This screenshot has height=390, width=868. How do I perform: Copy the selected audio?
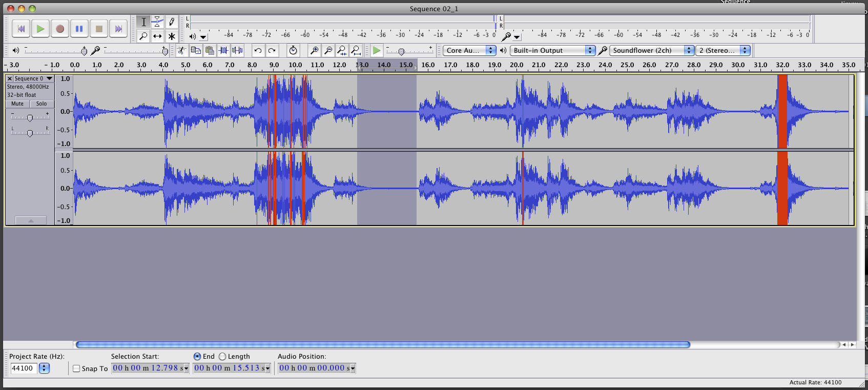pyautogui.click(x=196, y=50)
